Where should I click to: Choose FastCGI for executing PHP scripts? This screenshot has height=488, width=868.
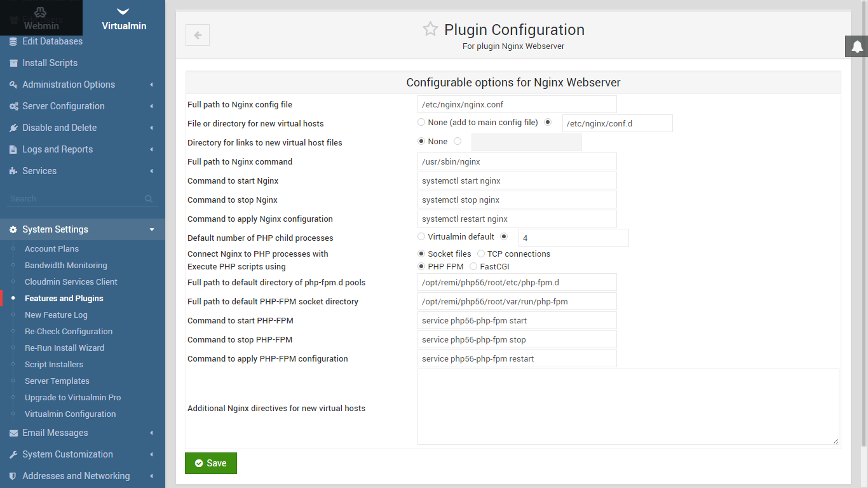point(473,266)
